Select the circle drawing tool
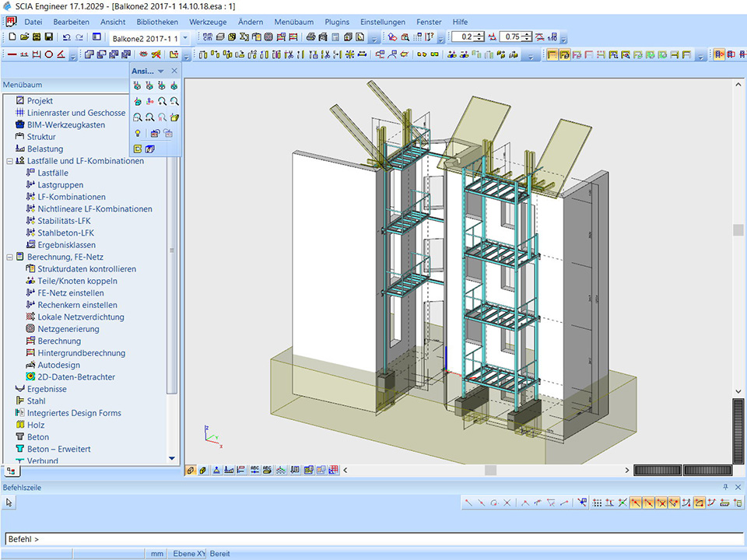 (48, 54)
